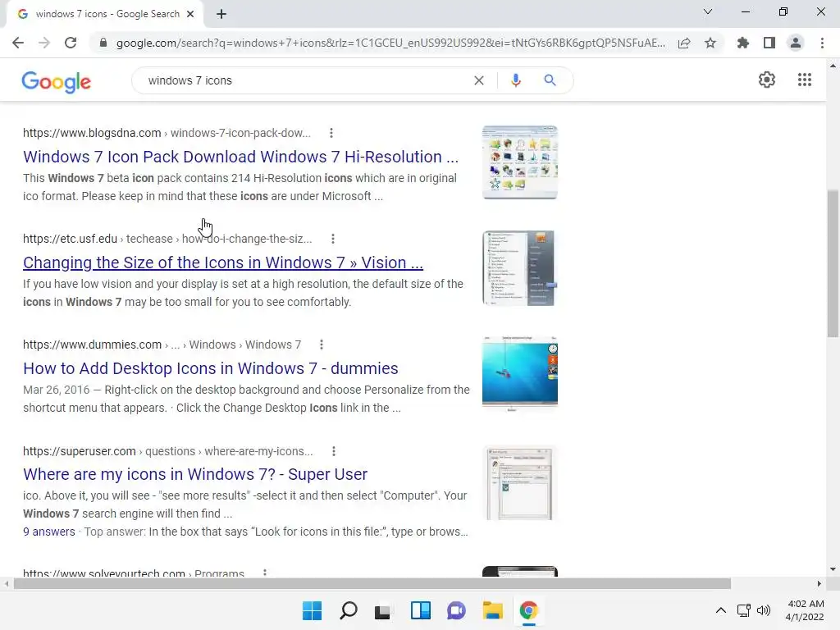
Task: Launch Chat app from taskbar
Action: pos(456,610)
